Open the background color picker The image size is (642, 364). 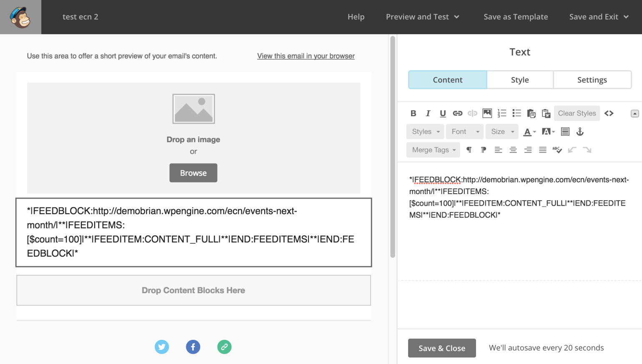coord(548,132)
